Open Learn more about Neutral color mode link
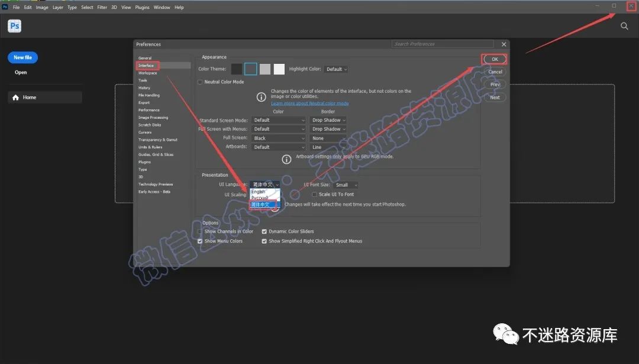The height and width of the screenshot is (364, 639). [309, 103]
